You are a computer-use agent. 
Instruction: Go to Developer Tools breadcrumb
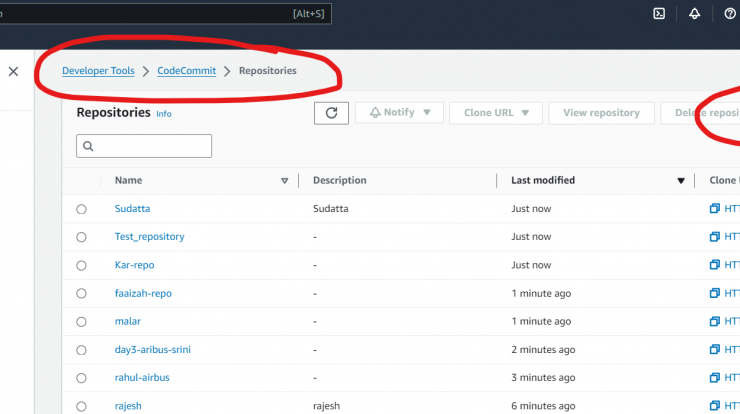coord(98,71)
